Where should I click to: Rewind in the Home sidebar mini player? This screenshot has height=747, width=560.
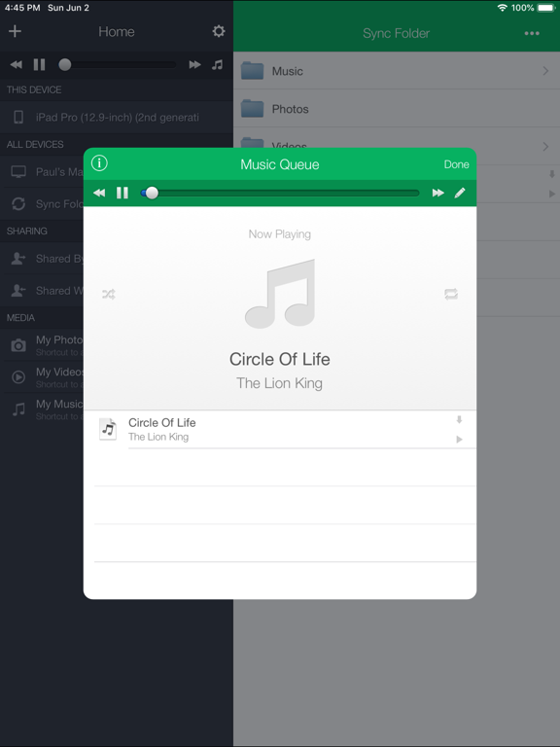16,65
